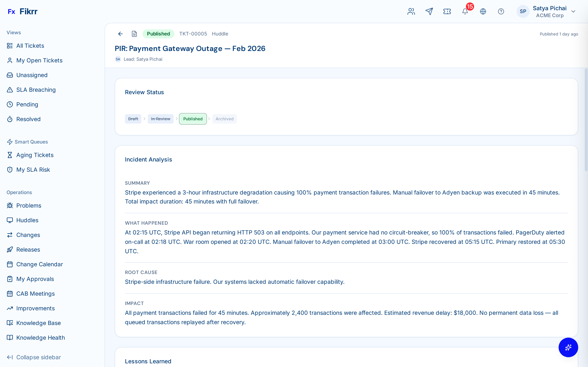The height and width of the screenshot is (367, 588).
Task: Click the Lead: Satya Pichai avatar badge
Action: [118, 59]
